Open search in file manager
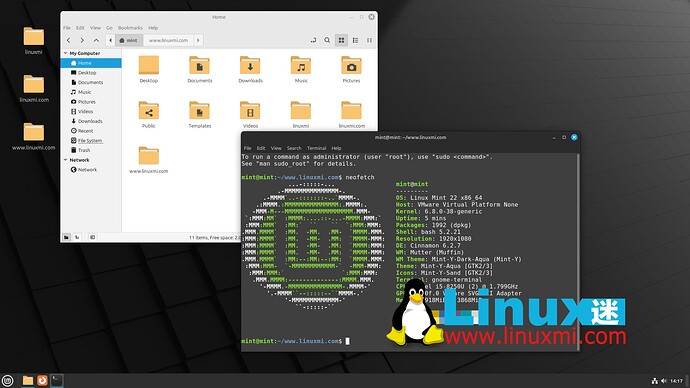 coord(327,40)
